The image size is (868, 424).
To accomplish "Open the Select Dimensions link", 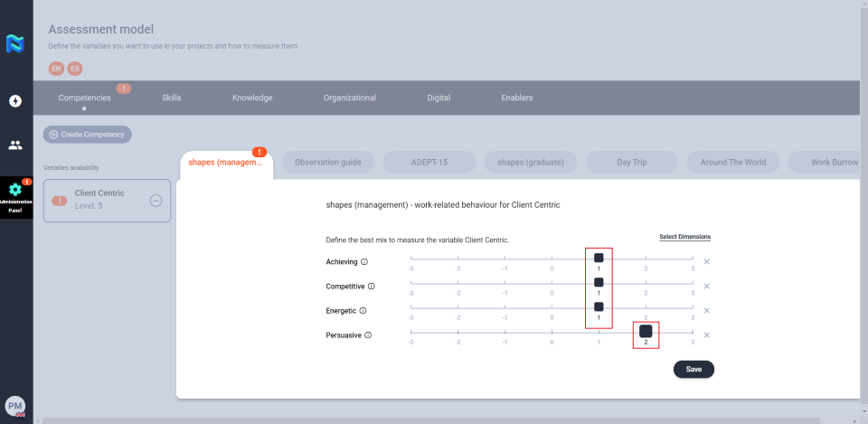I will pyautogui.click(x=684, y=237).
